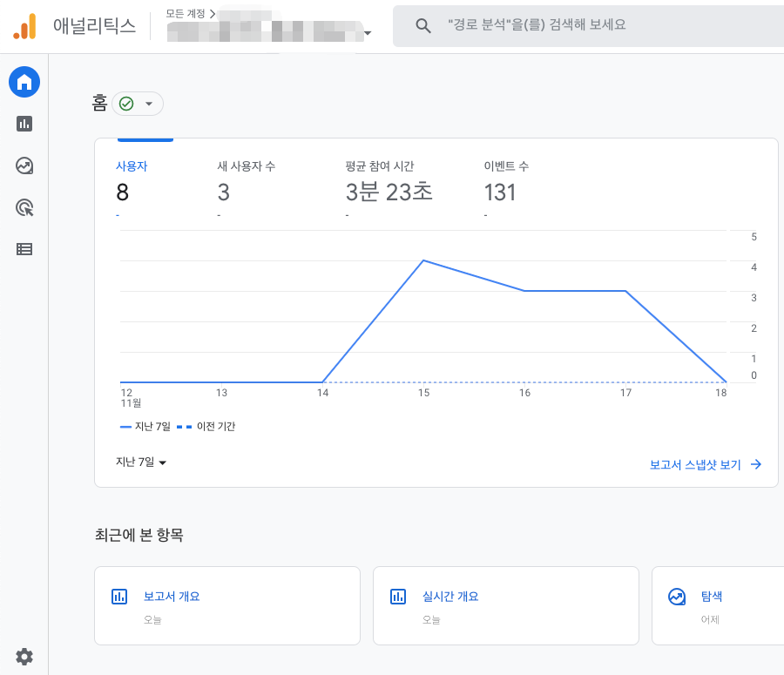Select the Home icon in the sidebar
This screenshot has height=675, width=784.
click(24, 82)
